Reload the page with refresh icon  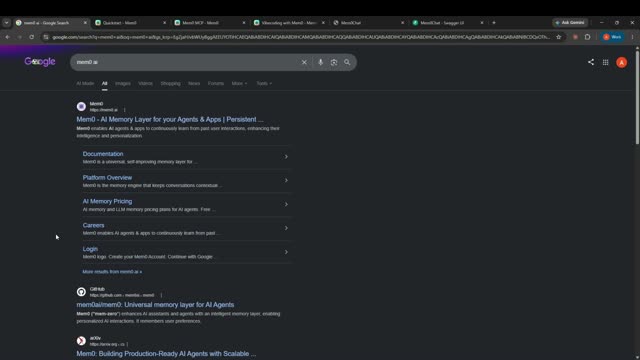point(31,37)
